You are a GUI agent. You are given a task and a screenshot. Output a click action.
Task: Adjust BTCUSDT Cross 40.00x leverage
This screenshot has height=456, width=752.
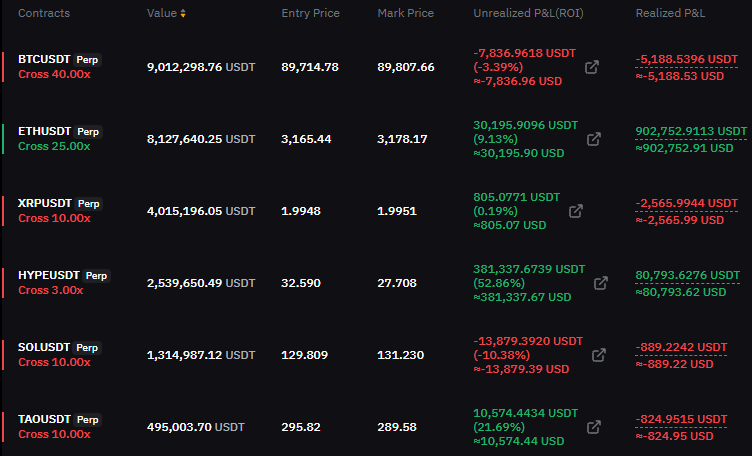click(x=54, y=74)
